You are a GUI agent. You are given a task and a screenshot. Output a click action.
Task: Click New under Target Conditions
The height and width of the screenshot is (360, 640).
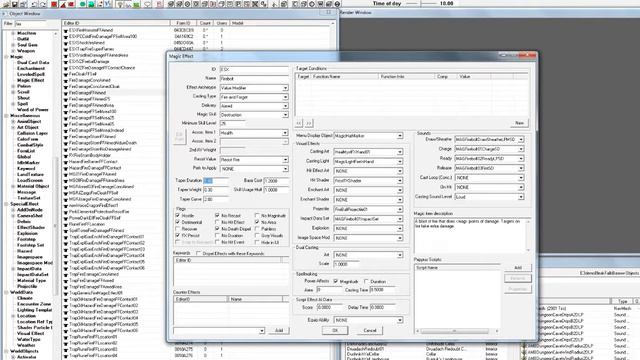pyautogui.click(x=519, y=123)
